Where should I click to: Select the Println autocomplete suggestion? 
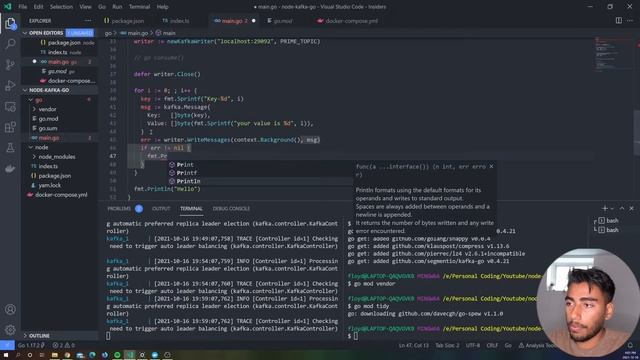[260, 181]
